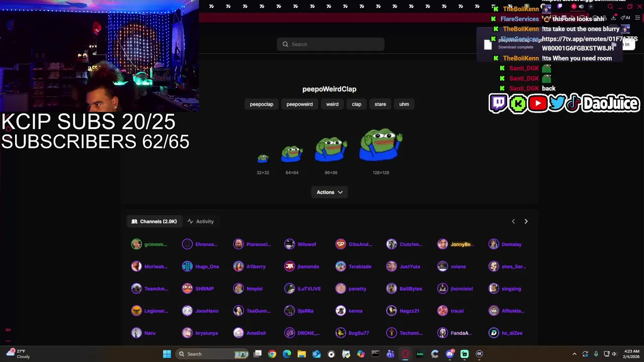This screenshot has height=362, width=644.
Task: Open channel TeamAm...
Action: pyautogui.click(x=150, y=289)
